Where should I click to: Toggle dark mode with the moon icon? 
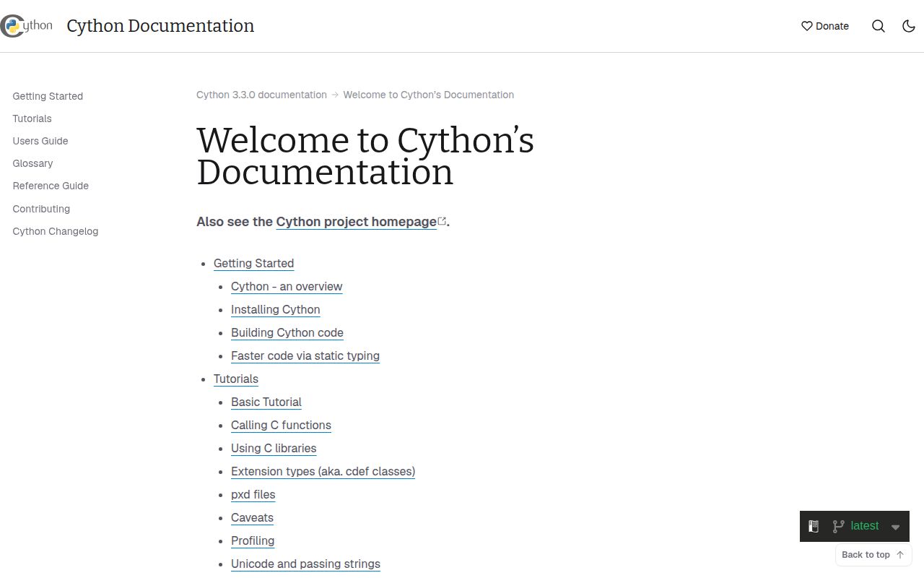click(x=909, y=26)
